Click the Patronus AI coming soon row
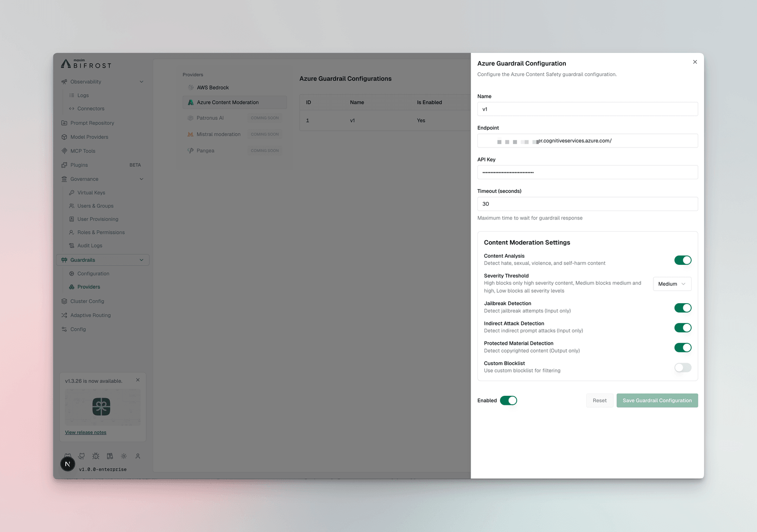757x532 pixels. [235, 118]
